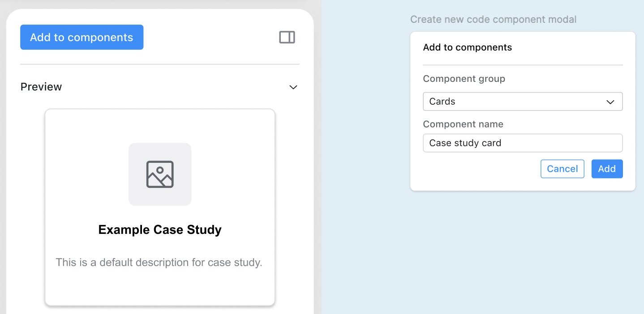Screen dimensions: 644x314
Task: Collapse the Preview section chevron
Action: (x=293, y=87)
